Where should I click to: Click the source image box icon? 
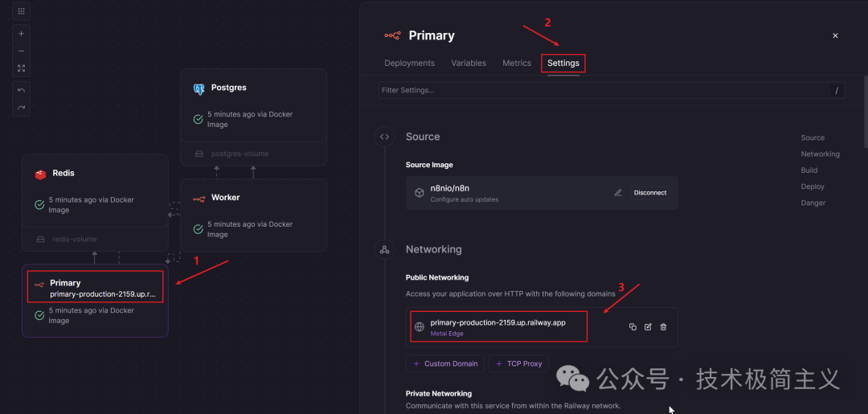tap(419, 193)
